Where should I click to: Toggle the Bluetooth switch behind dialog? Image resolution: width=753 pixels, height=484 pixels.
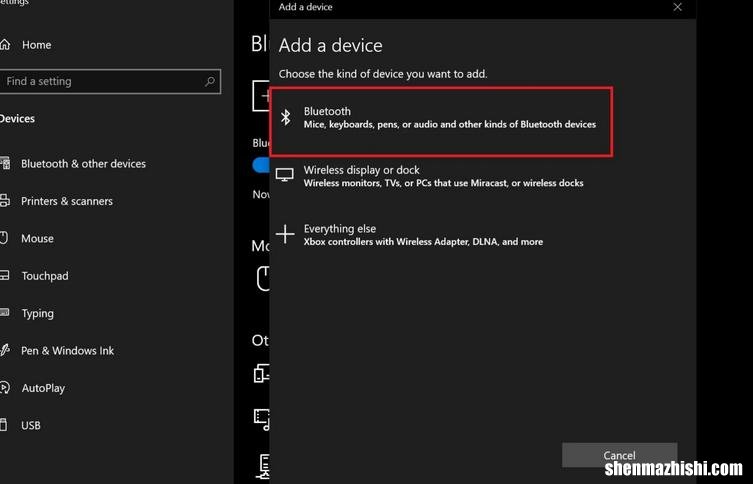(x=261, y=165)
